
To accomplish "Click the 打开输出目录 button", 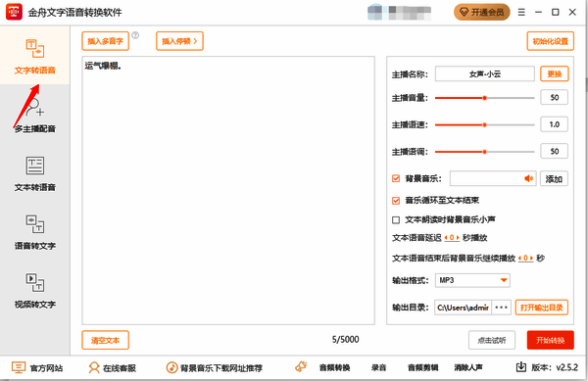I will click(x=542, y=308).
